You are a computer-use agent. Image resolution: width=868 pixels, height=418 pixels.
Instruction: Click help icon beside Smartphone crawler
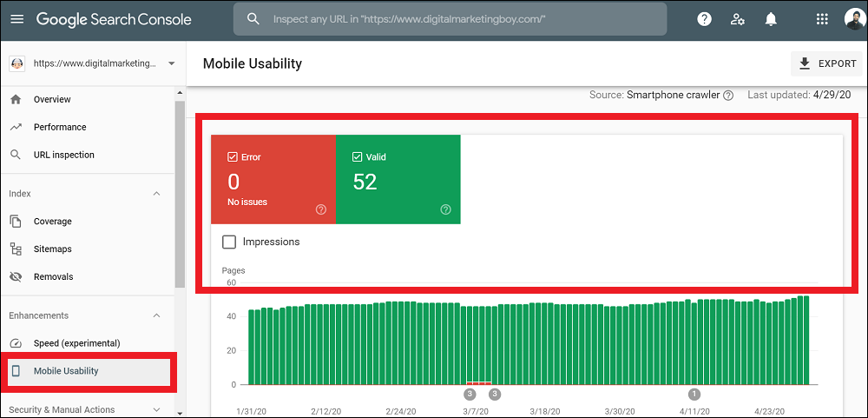[728, 96]
